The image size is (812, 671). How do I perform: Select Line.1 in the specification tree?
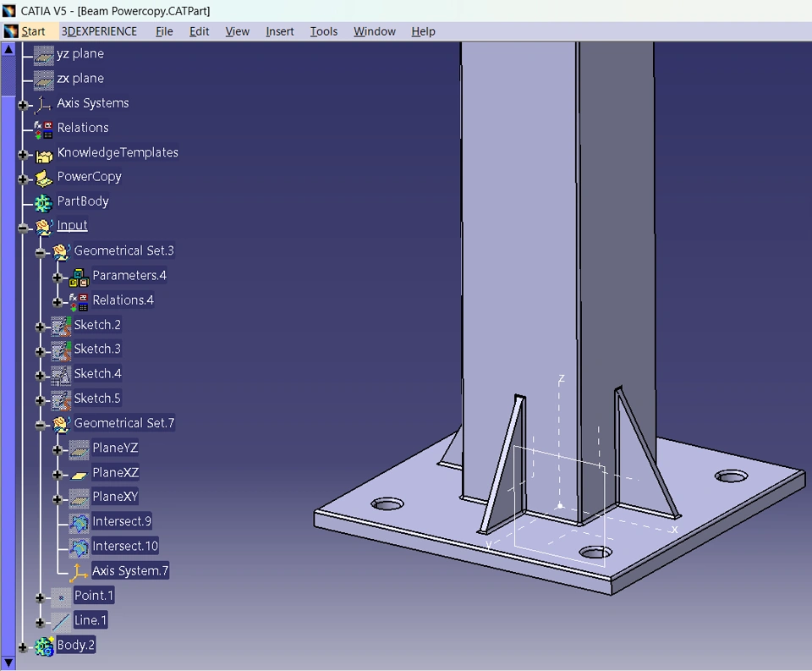(x=91, y=620)
